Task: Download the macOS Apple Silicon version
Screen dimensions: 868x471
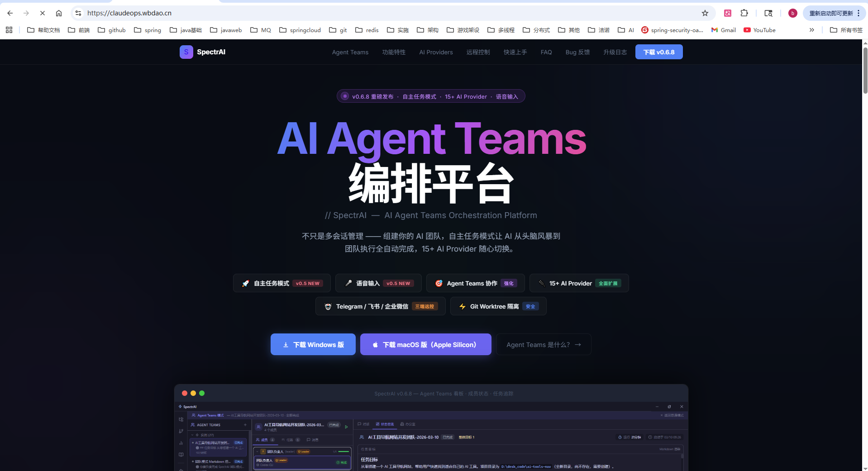Action: pos(426,344)
